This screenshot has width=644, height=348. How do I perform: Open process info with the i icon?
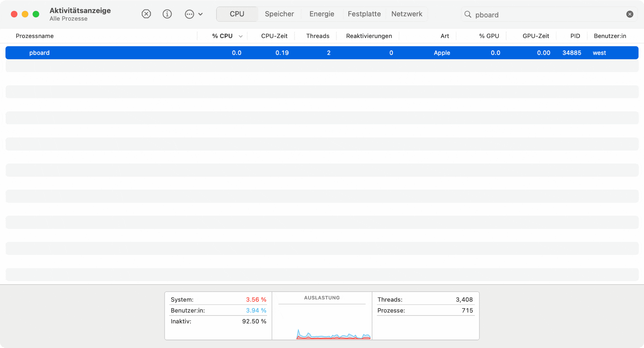click(x=167, y=14)
